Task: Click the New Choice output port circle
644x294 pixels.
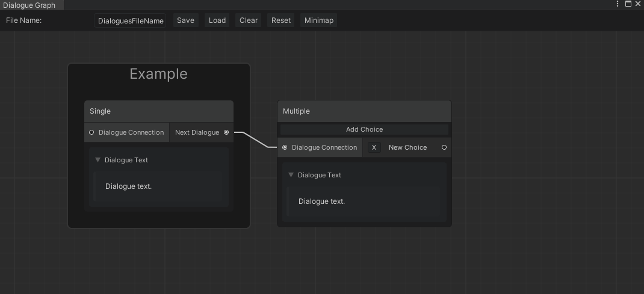Action: click(444, 147)
